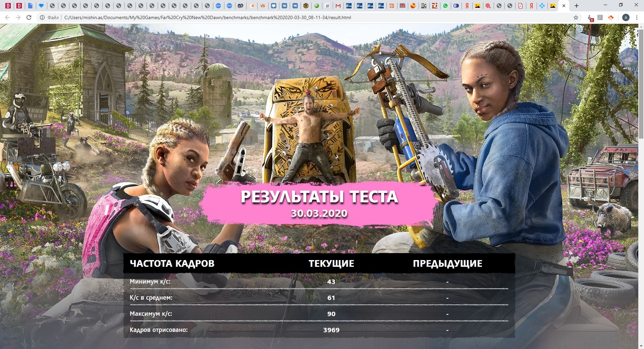644x349 pixels.
Task: Open a new browser tab
Action: click(x=576, y=6)
